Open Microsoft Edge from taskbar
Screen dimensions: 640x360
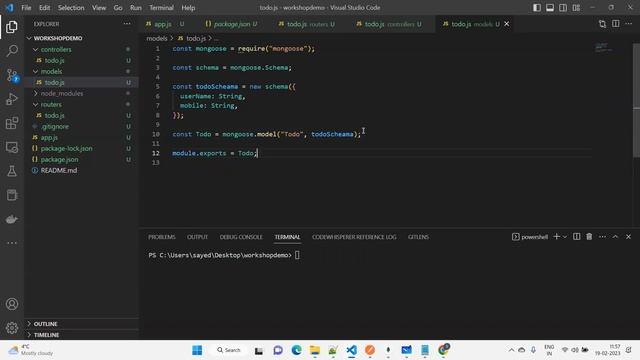[296, 350]
